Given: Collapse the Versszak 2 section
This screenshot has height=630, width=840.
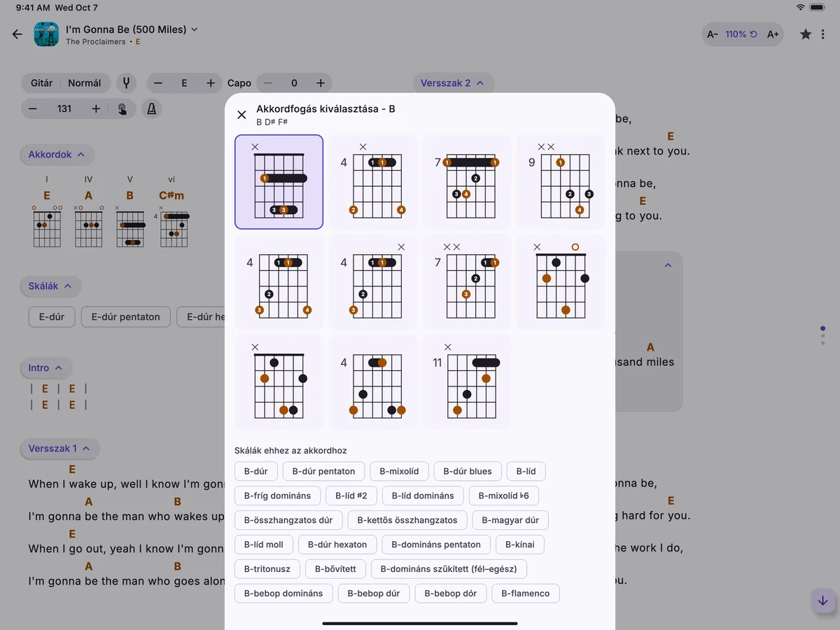Looking at the screenshot, I should click(x=453, y=83).
